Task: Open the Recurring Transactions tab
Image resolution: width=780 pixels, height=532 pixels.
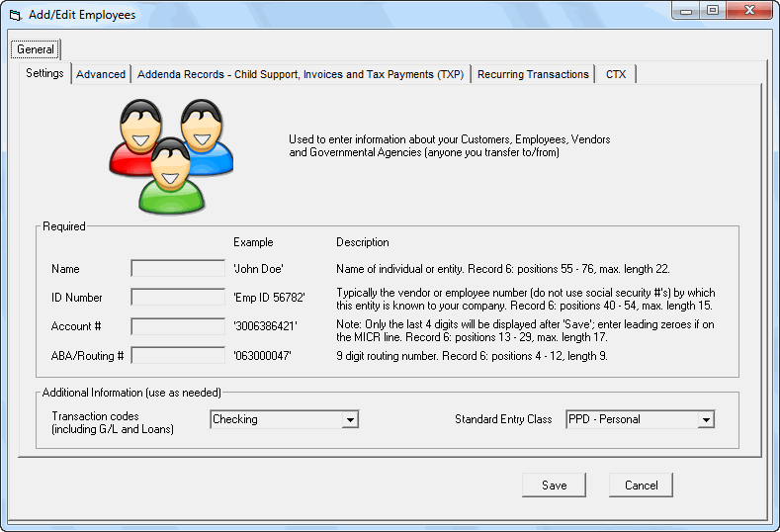Action: (533, 74)
